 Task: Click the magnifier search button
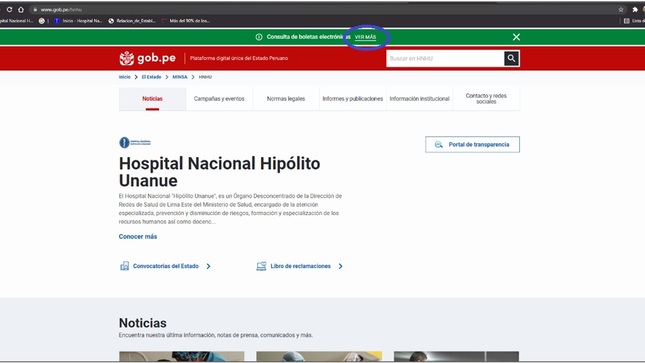point(511,58)
